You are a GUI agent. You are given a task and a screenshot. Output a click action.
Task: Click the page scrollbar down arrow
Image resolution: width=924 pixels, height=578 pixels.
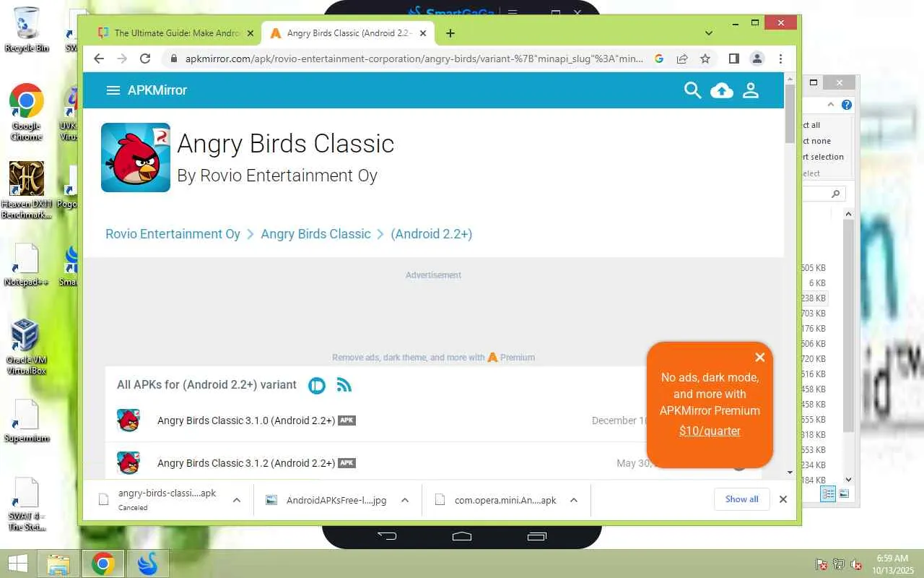click(790, 473)
